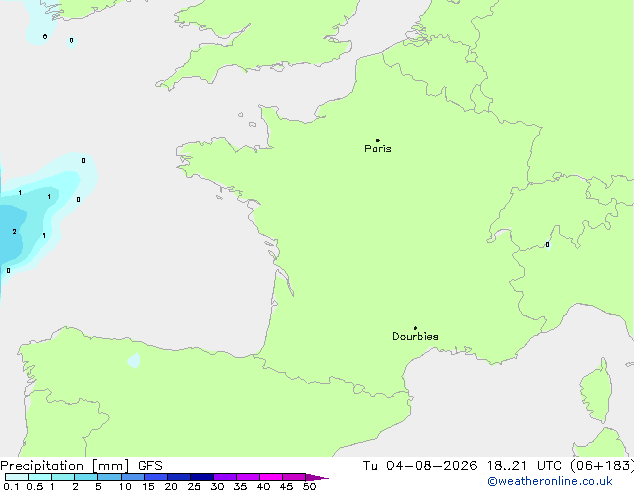This screenshot has width=634, height=490.
Task: Click the light blue rain patch in northern Spain
Action: (134, 361)
